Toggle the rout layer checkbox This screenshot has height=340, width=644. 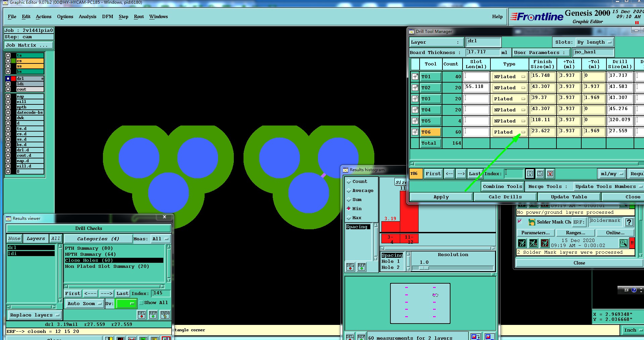(x=8, y=89)
